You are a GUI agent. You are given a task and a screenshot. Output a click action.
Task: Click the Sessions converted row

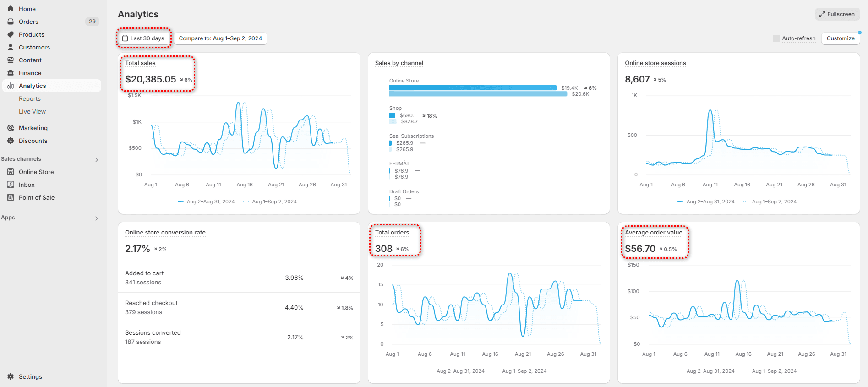tap(239, 338)
